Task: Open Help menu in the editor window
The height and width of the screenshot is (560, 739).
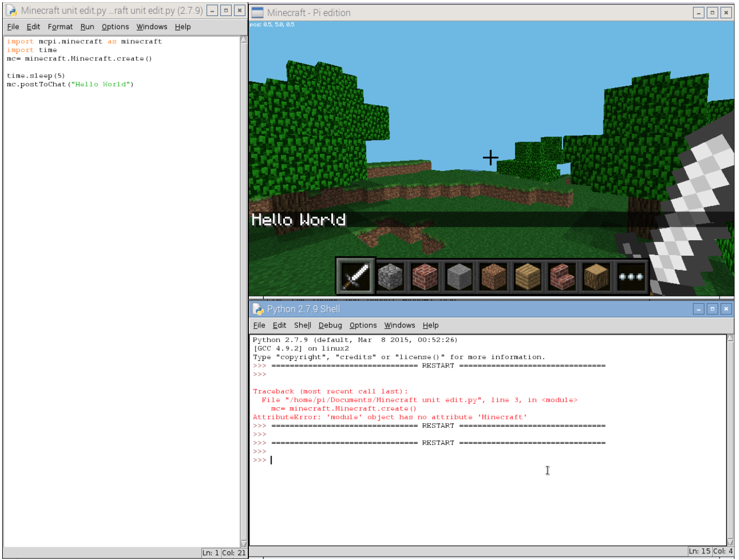Action: 183,27
